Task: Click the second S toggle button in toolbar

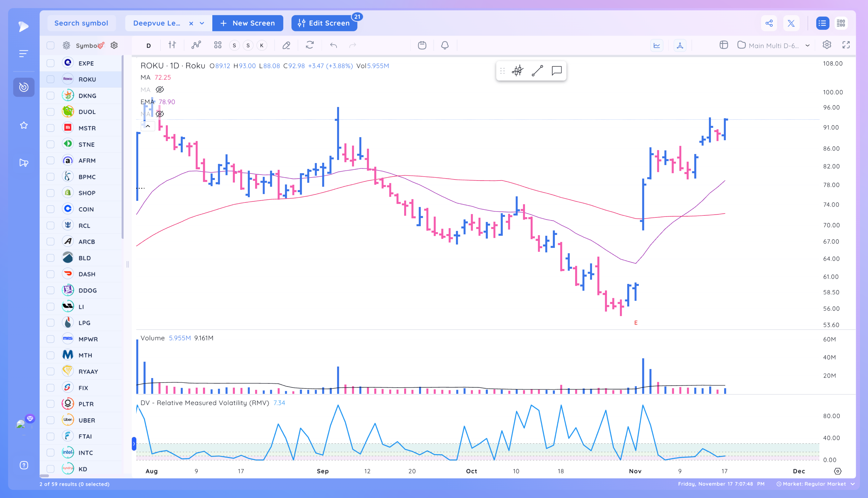Action: click(248, 46)
